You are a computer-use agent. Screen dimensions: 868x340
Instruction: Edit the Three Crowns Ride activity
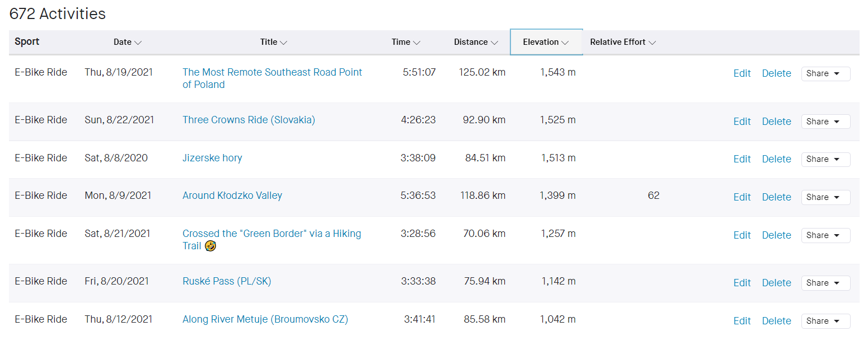click(x=742, y=122)
